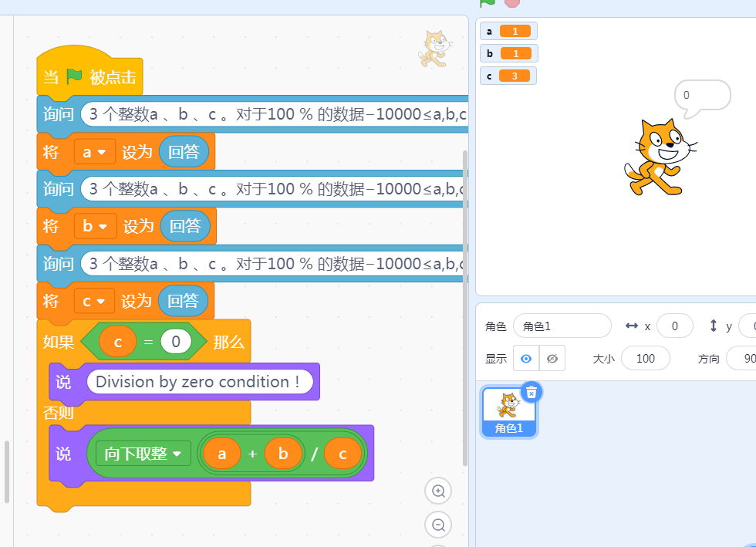Open the variable a dropdown in set block

94,152
